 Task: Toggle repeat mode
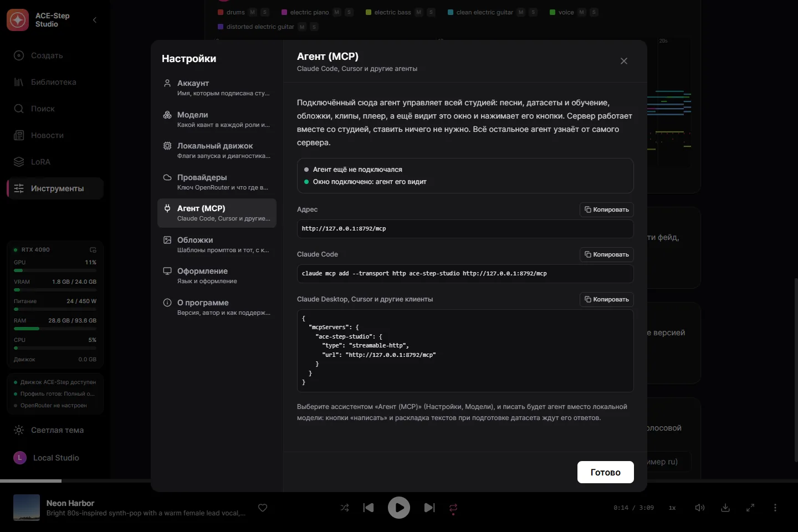pyautogui.click(x=453, y=508)
